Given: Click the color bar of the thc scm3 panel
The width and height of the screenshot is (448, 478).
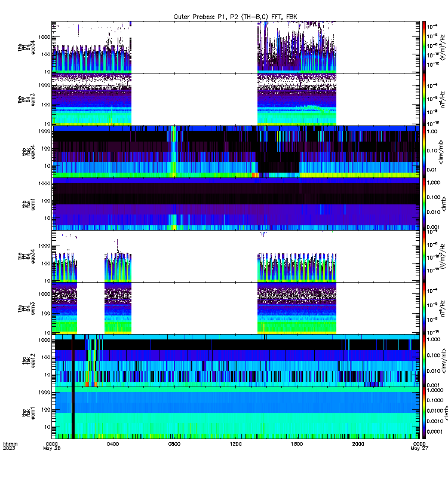Looking at the screenshot, I should [x=424, y=308].
